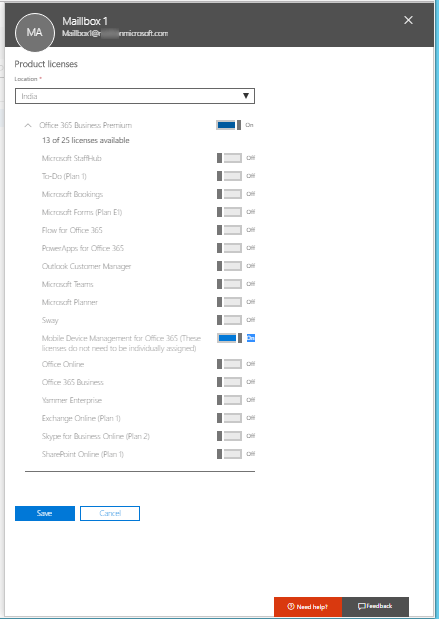Open the Location dropdown showing India

[x=135, y=96]
